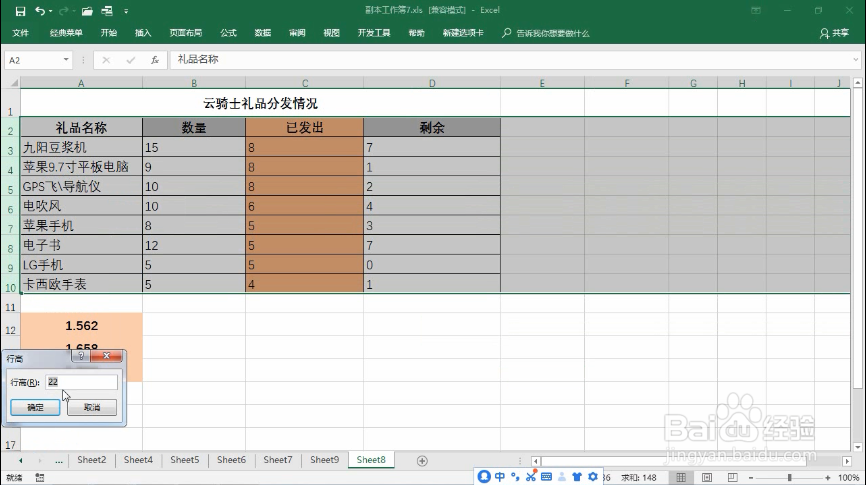Click the macro record icon in status bar
Viewport: 866px width, 485px height.
pos(40,477)
